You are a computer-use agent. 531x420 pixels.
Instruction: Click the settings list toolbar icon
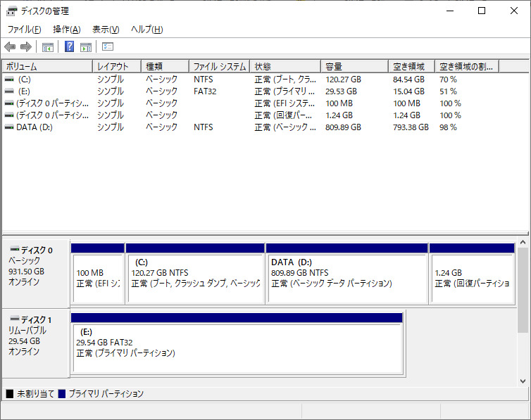point(108,47)
